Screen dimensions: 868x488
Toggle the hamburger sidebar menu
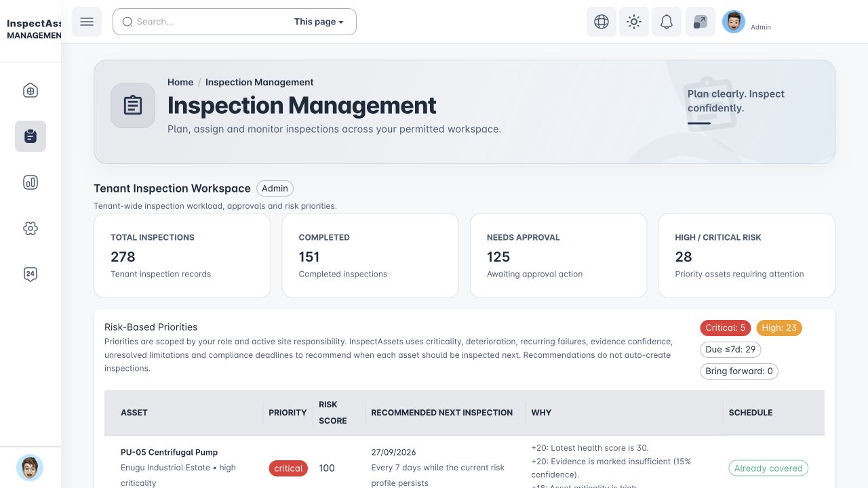(x=87, y=22)
